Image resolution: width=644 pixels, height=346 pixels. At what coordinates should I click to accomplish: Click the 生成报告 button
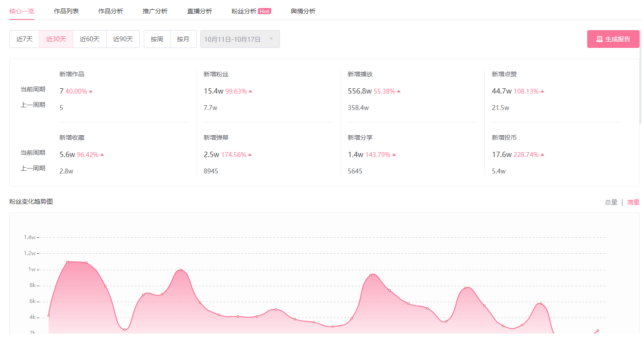click(613, 39)
